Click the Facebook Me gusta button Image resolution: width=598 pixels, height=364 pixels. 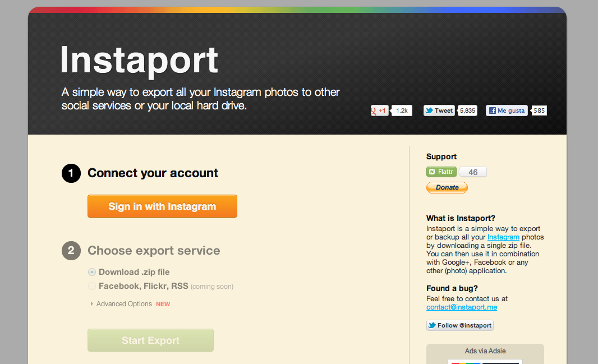(x=507, y=110)
